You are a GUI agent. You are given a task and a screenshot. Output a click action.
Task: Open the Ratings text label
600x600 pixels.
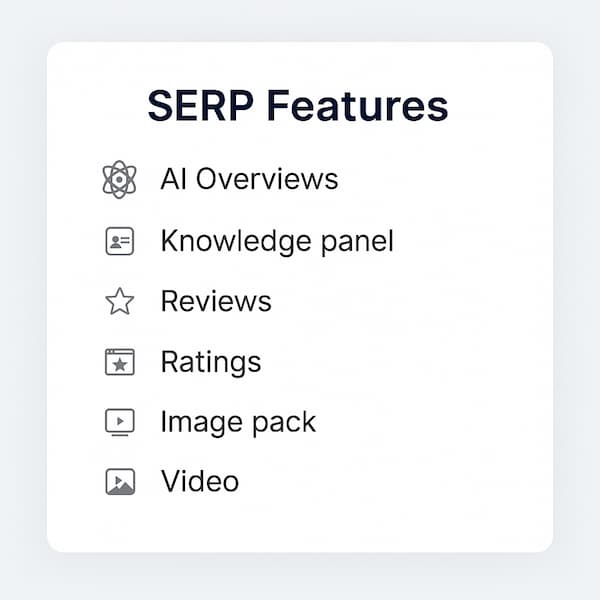211,362
